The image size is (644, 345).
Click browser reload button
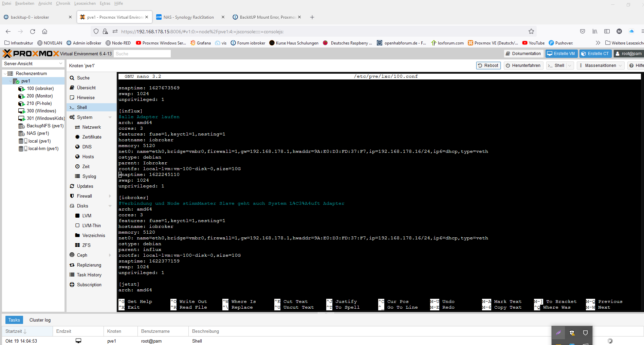[x=33, y=31]
